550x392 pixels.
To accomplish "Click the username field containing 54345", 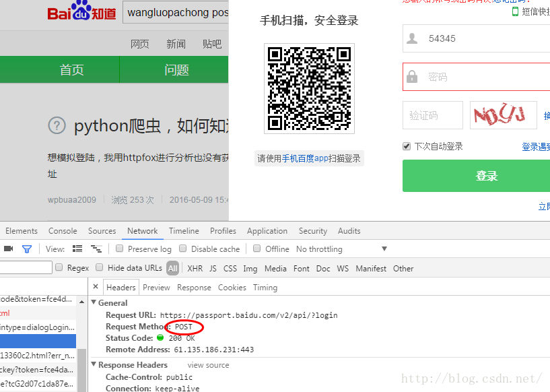I will (477, 38).
